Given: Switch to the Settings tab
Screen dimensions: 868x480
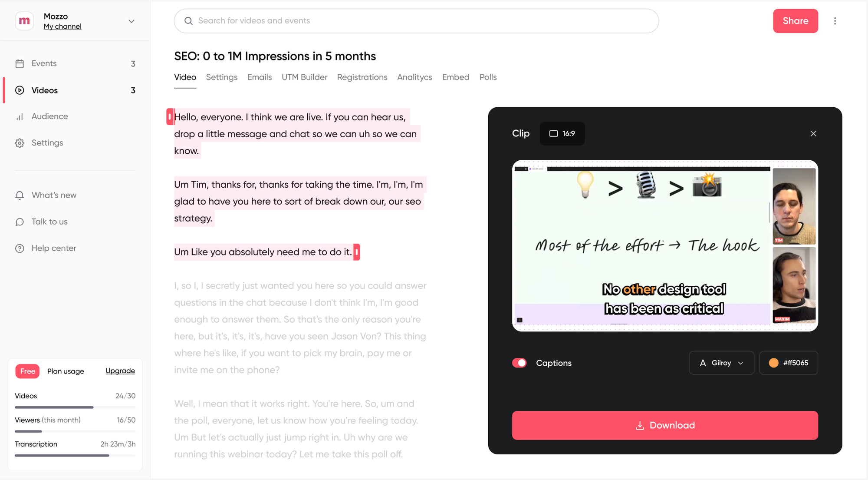Looking at the screenshot, I should click(221, 77).
